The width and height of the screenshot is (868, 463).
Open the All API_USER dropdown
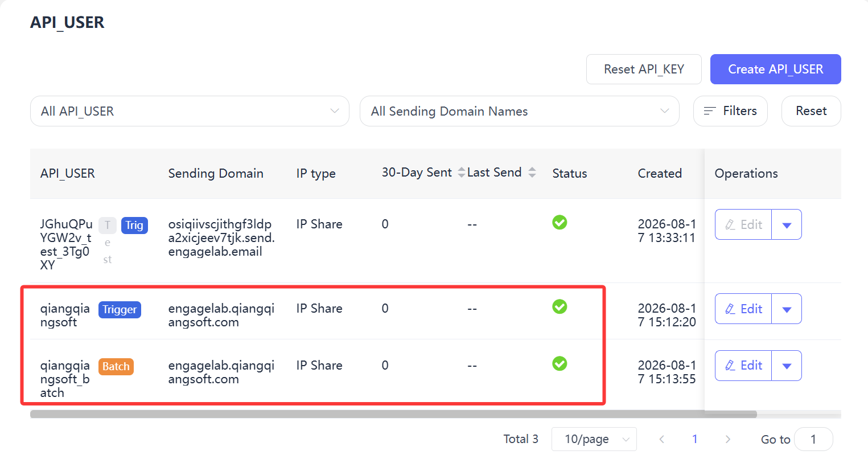[190, 111]
